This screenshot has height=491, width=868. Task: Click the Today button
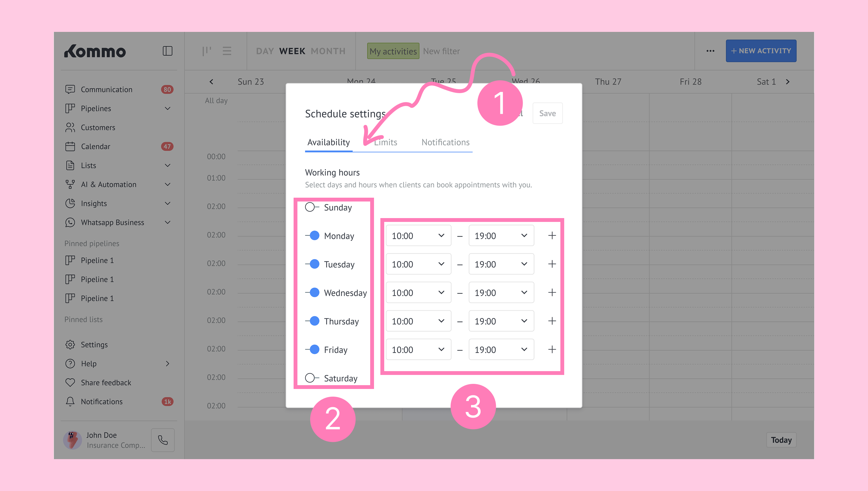click(781, 440)
